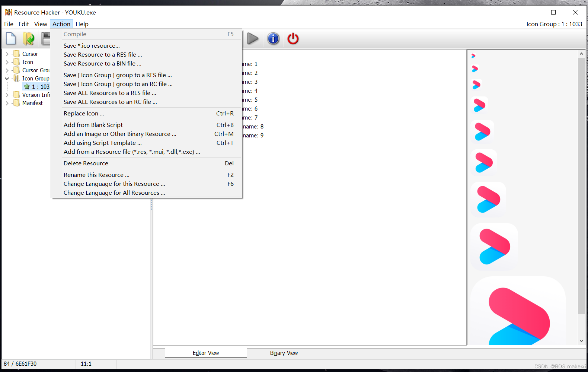Open the Help menu
Screen dimensions: 588x372
82,24
